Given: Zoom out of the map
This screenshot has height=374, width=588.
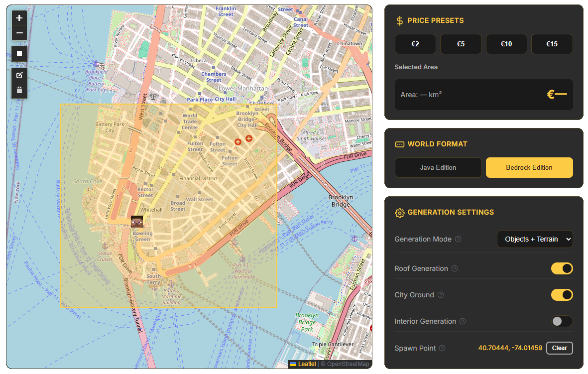Looking at the screenshot, I should click(19, 33).
